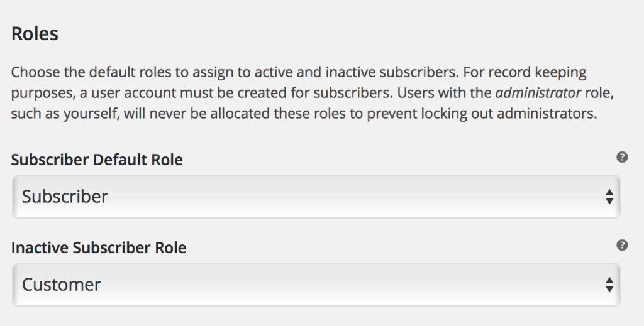Click the 'Inactive Subscriber Role' field label
The width and height of the screenshot is (644, 326).
click(99, 247)
